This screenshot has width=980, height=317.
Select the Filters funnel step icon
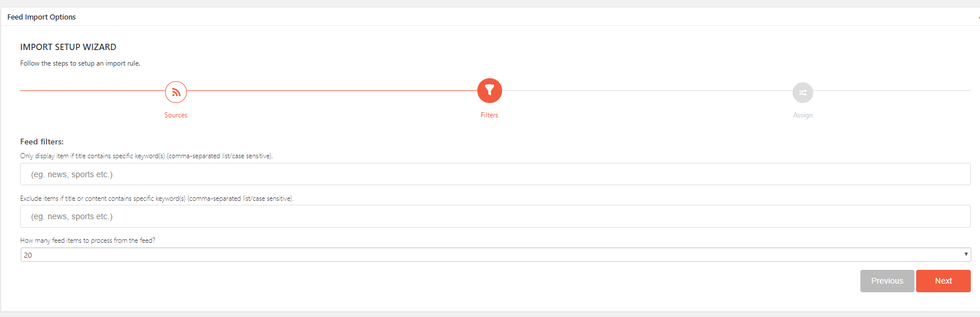489,90
